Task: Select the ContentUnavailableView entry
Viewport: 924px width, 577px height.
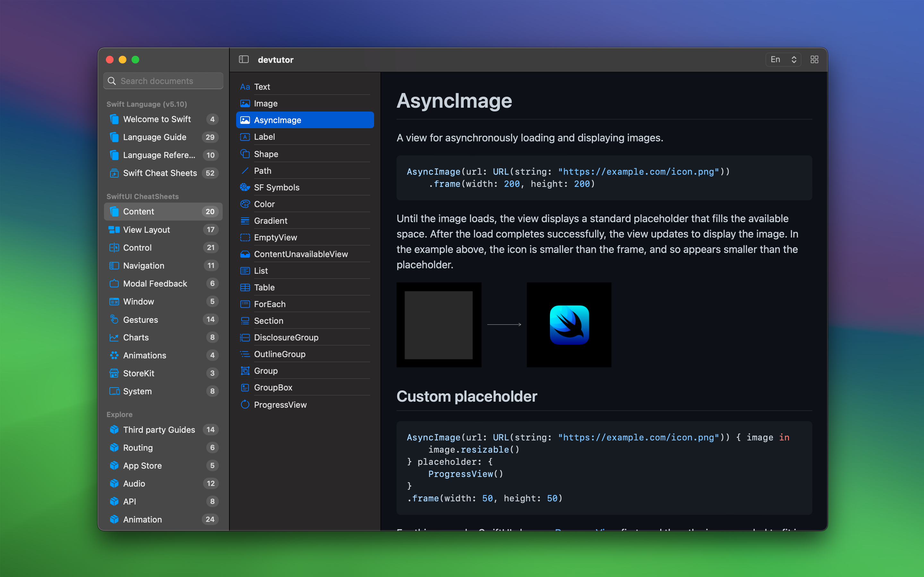Action: (x=301, y=254)
